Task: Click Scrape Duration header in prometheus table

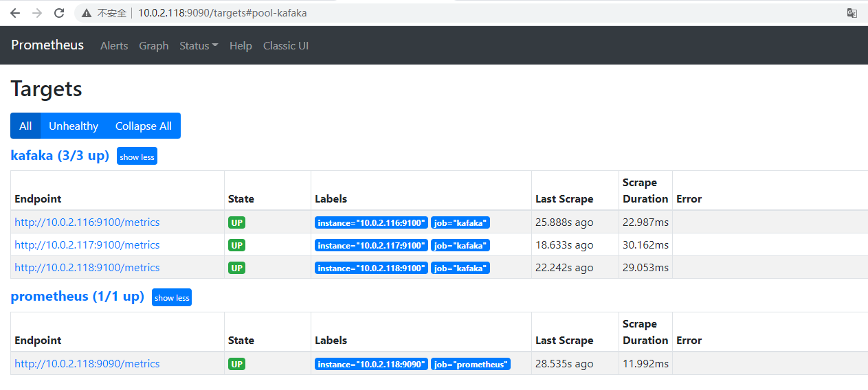Action: coord(645,332)
